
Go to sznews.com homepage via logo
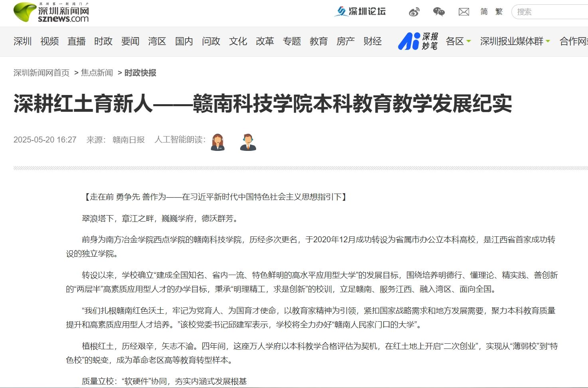pyautogui.click(x=51, y=13)
